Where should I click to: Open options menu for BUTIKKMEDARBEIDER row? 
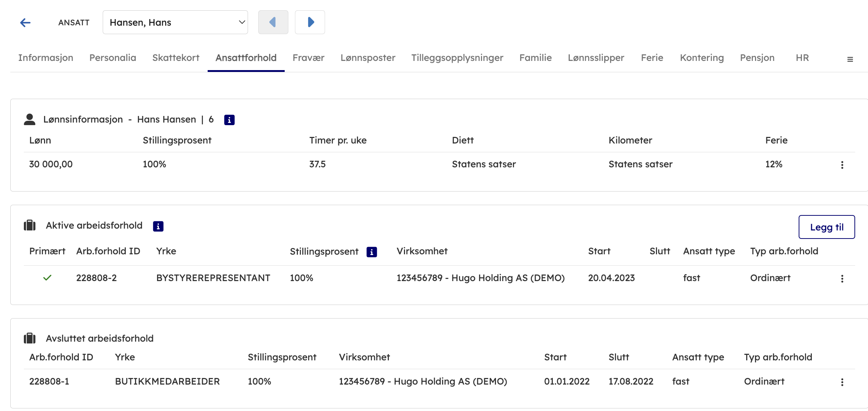click(x=842, y=382)
